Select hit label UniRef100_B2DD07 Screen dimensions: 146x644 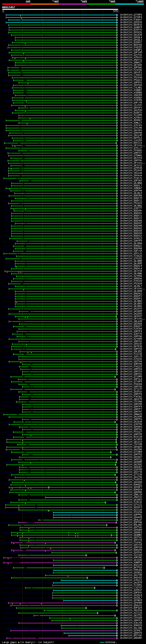131,42
